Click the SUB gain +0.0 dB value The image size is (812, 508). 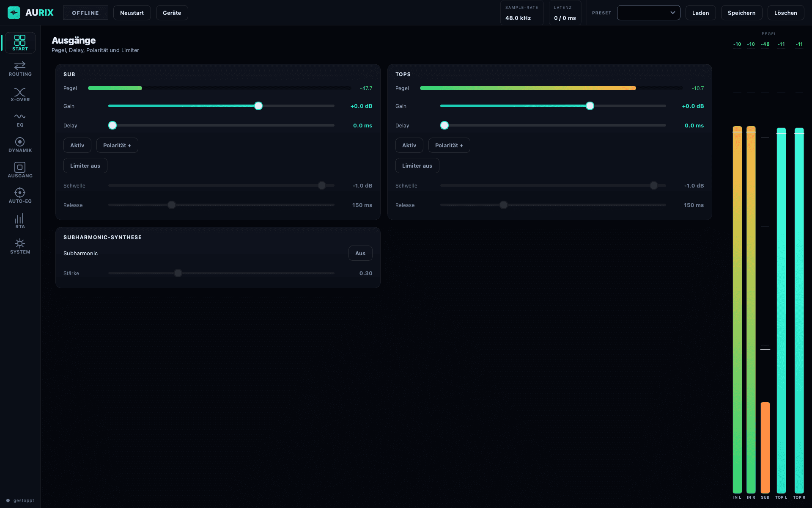point(361,106)
